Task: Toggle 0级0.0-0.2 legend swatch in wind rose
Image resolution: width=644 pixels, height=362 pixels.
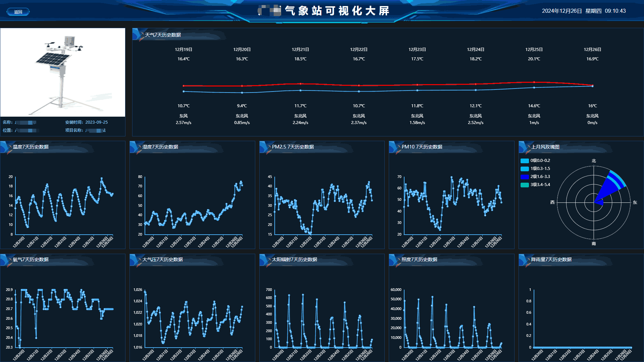Action: (525, 161)
